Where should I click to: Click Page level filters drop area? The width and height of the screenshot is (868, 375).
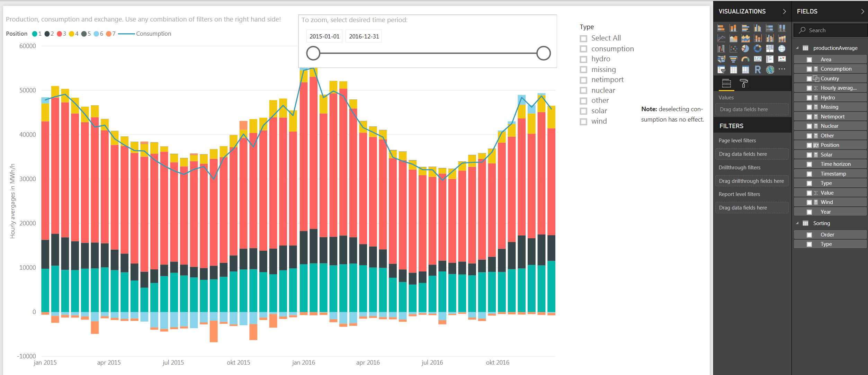click(x=752, y=154)
